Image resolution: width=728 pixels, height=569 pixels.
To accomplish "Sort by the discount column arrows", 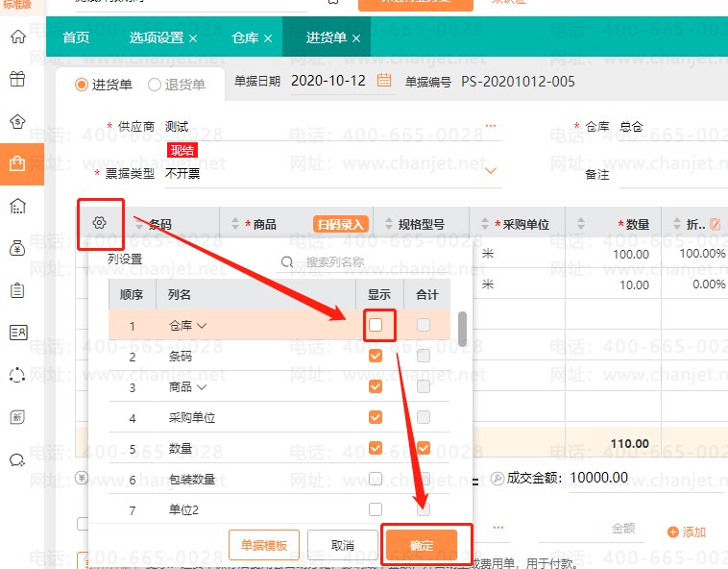I will pos(677,223).
